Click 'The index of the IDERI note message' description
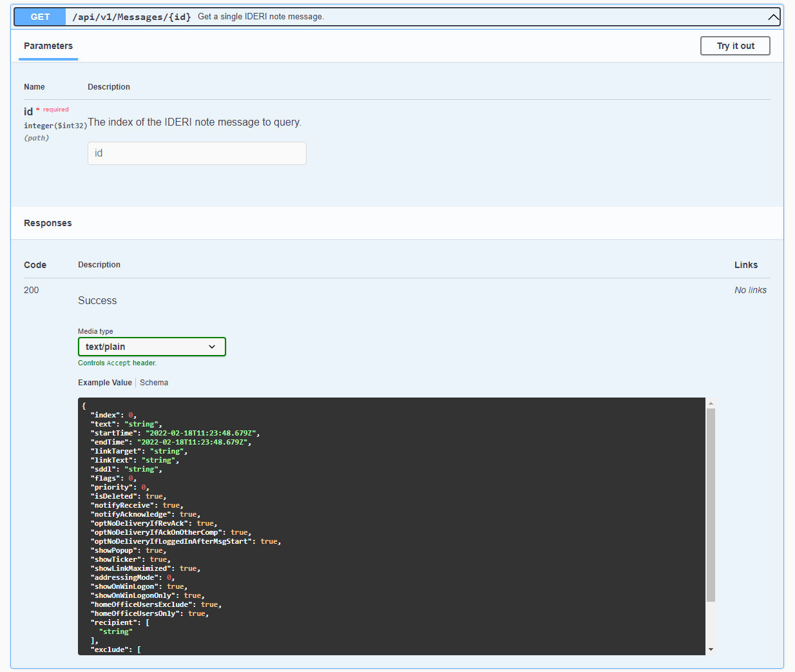The width and height of the screenshot is (795, 672). 195,122
